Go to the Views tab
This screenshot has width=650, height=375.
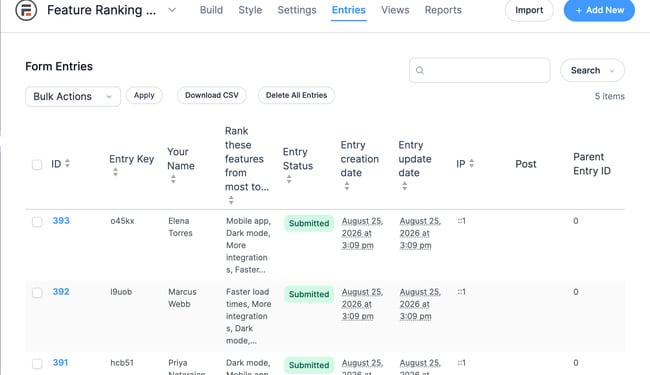coord(395,10)
